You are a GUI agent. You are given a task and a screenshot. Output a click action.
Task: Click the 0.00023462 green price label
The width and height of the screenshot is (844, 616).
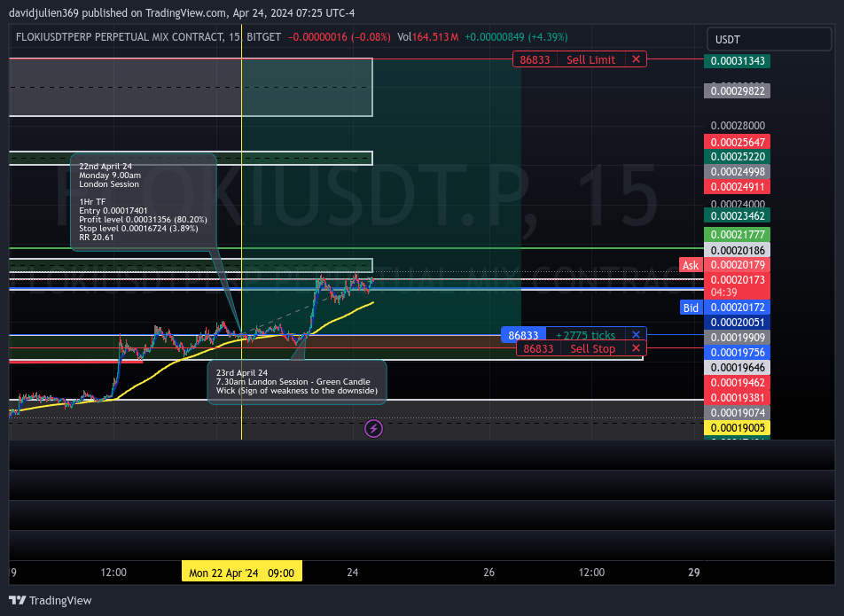pos(737,215)
